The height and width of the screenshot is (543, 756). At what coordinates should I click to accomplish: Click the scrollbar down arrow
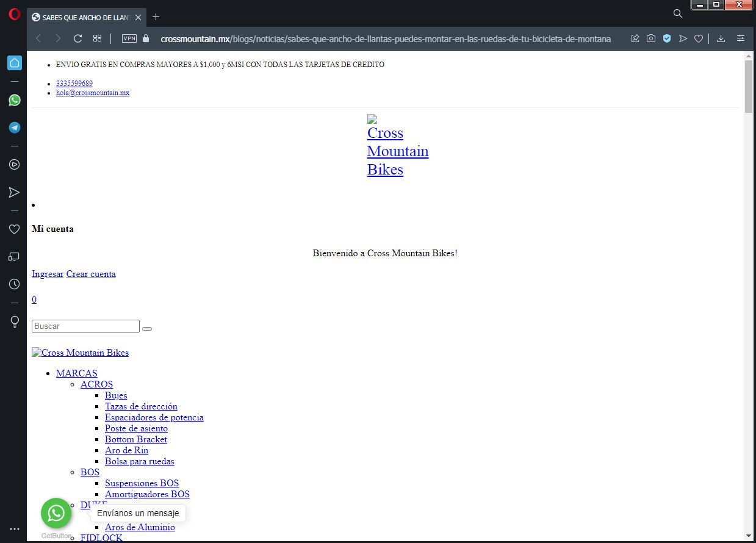(x=749, y=536)
